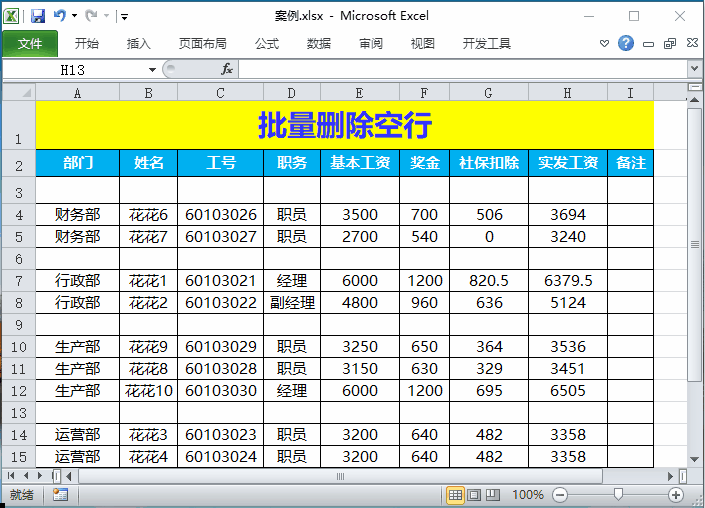
Task: Click the zoom slider handle
Action: (x=619, y=495)
